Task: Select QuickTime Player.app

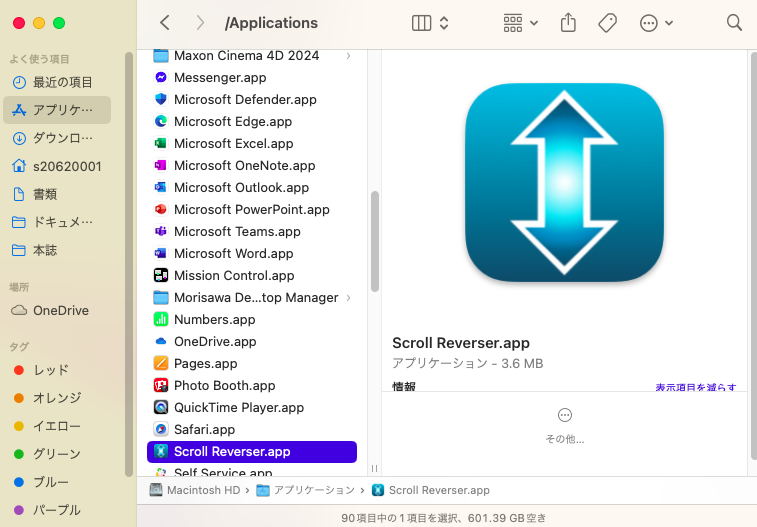Action: 252,408
